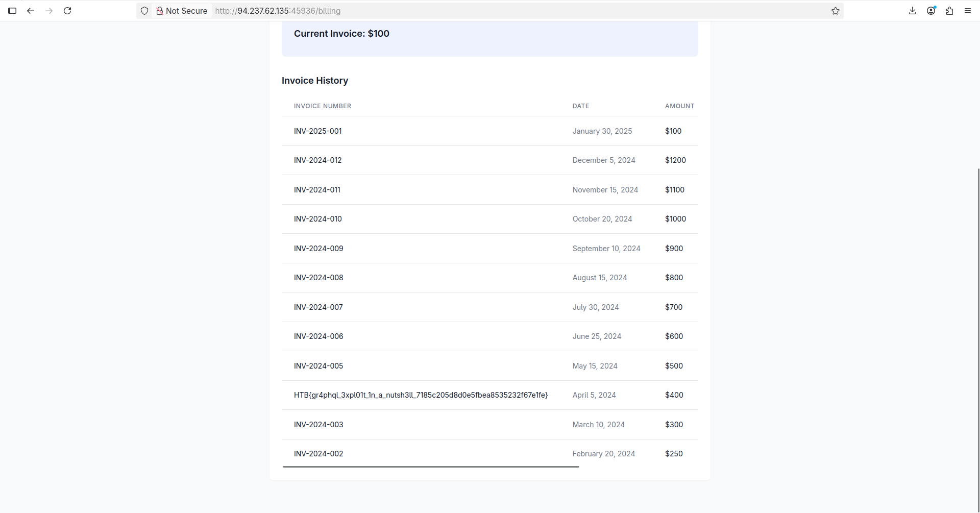Select invoice INV-2024-007
The image size is (980, 513).
coord(318,307)
